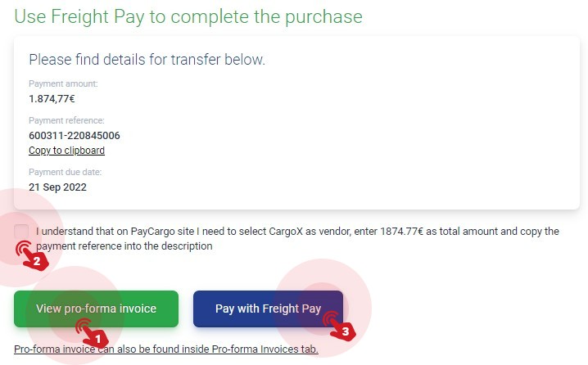The height and width of the screenshot is (365, 588).
Task: Tick the PayCargo understanding checkbox
Action: tap(21, 232)
